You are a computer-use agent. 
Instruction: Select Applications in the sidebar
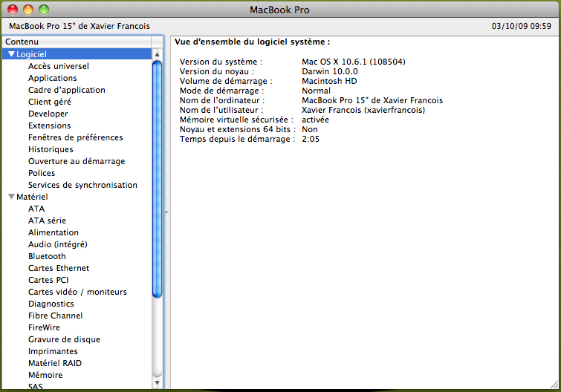point(53,78)
